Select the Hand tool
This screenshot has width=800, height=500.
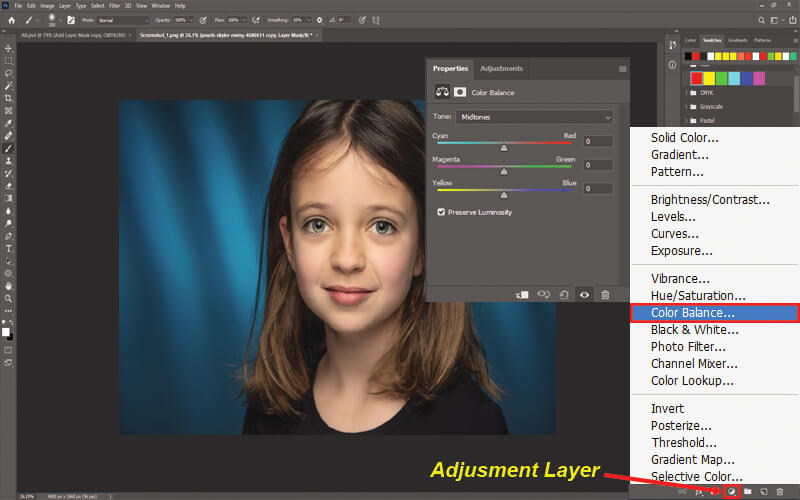[8, 286]
